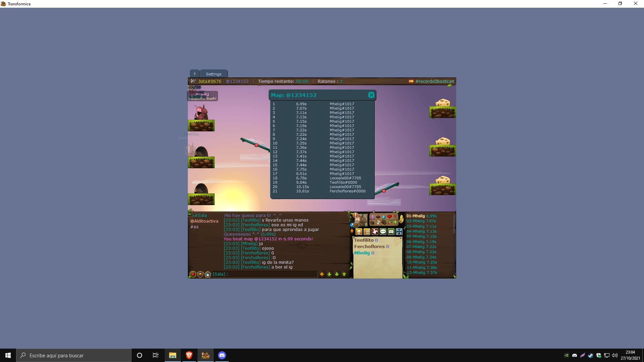Click the underlined green down-arrow chat button

[329, 274]
